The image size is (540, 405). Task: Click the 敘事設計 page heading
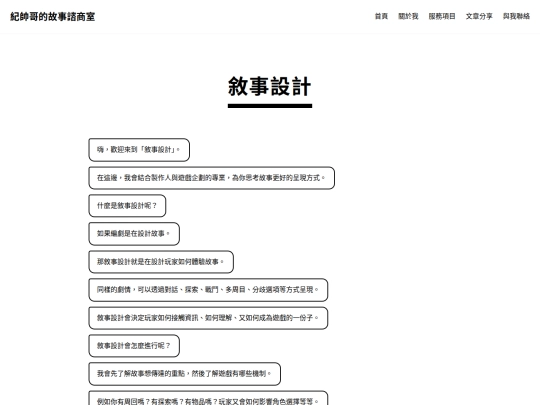coord(270,86)
